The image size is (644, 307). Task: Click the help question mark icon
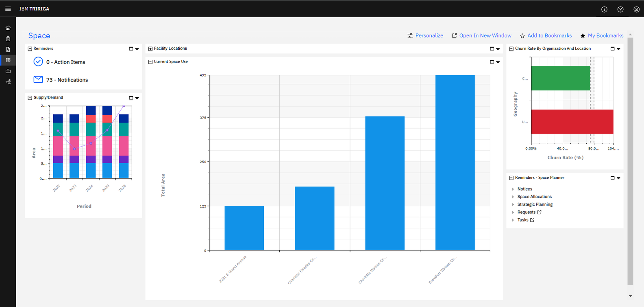[x=620, y=9]
